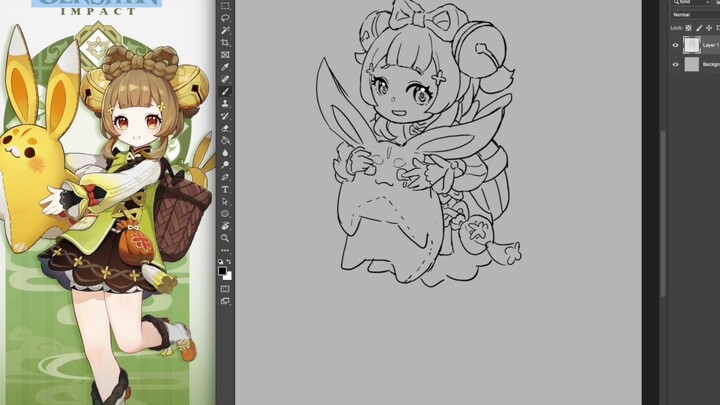Select the Zoom tool

(x=225, y=238)
